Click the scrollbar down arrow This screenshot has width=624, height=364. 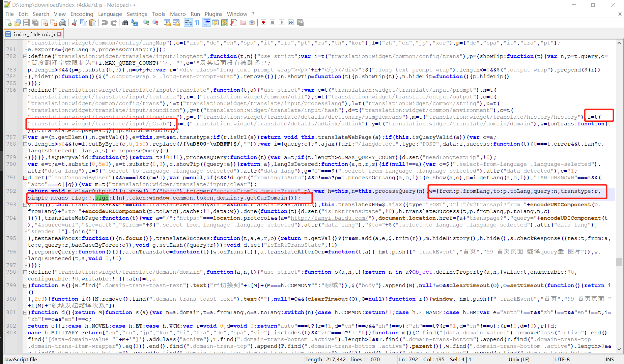pyautogui.click(x=619, y=349)
